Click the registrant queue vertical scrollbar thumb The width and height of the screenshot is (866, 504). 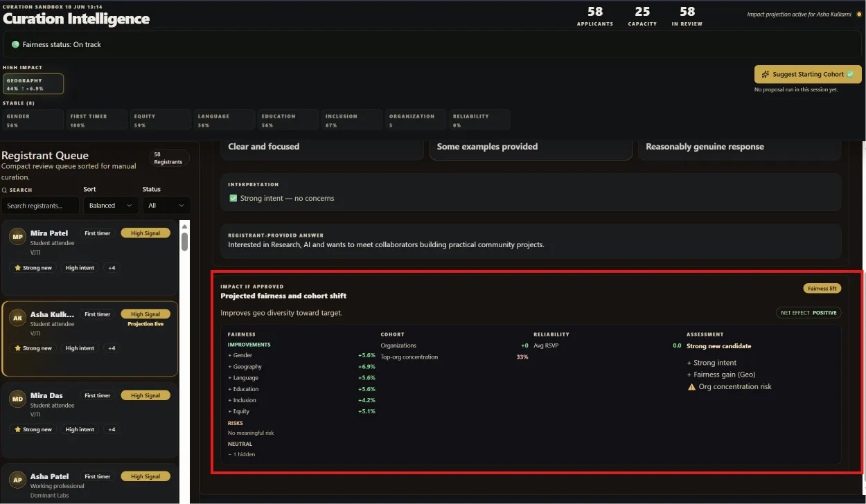coord(185,242)
